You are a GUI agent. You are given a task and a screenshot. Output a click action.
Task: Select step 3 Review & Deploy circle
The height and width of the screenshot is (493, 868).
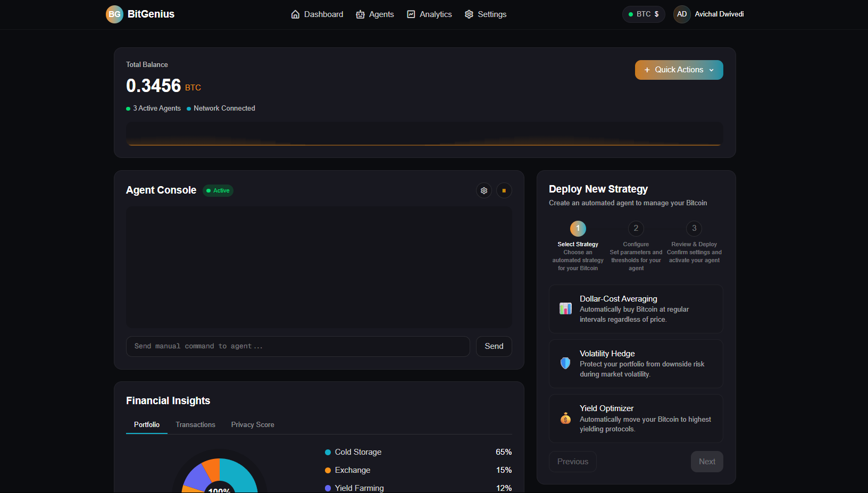[694, 229]
